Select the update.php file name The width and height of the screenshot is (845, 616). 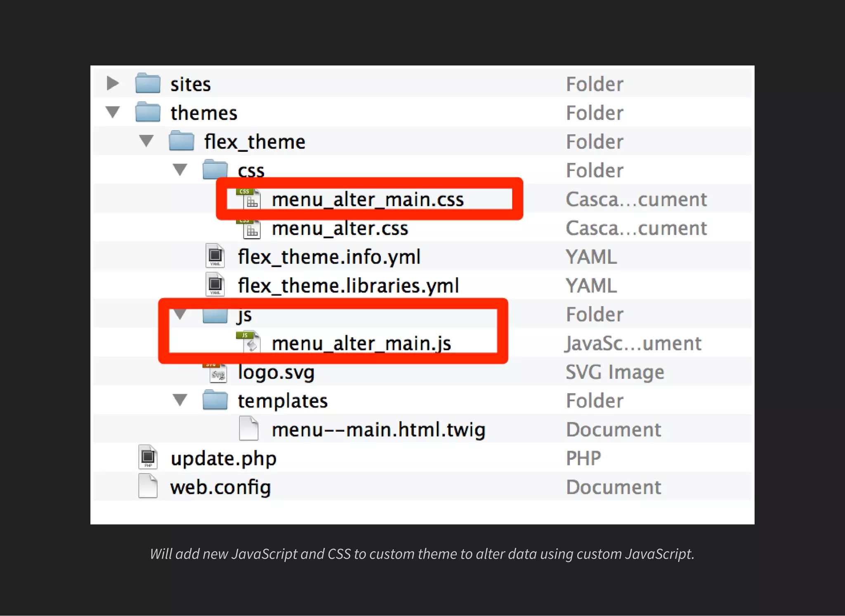click(x=223, y=459)
